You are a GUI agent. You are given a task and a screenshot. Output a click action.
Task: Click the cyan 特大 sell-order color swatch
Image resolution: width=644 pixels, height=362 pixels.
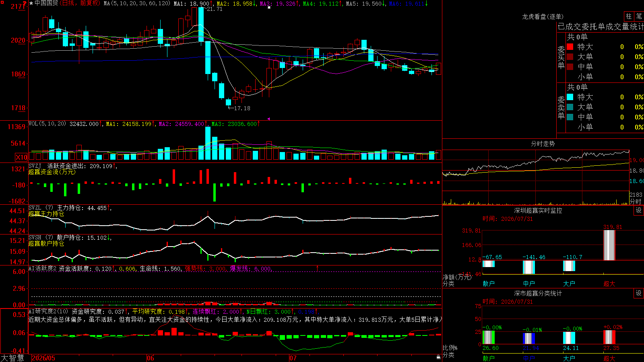coord(570,97)
